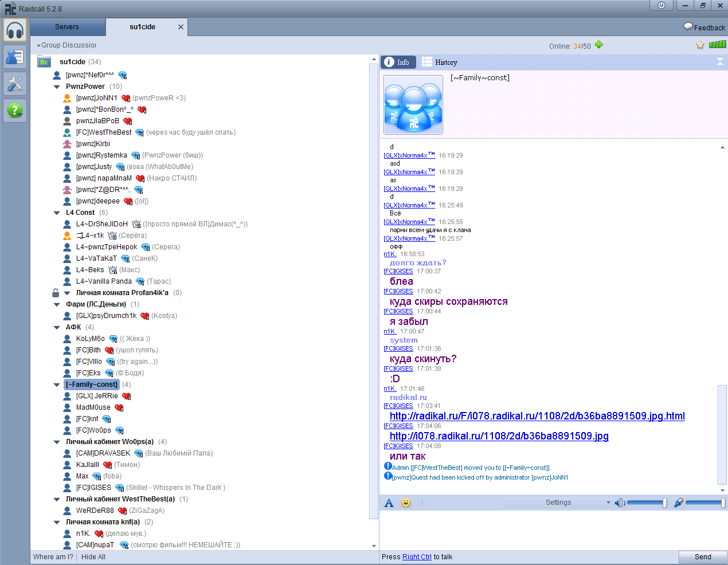Collapse the PwnzPower channel group
The width and height of the screenshot is (728, 565).
57,87
